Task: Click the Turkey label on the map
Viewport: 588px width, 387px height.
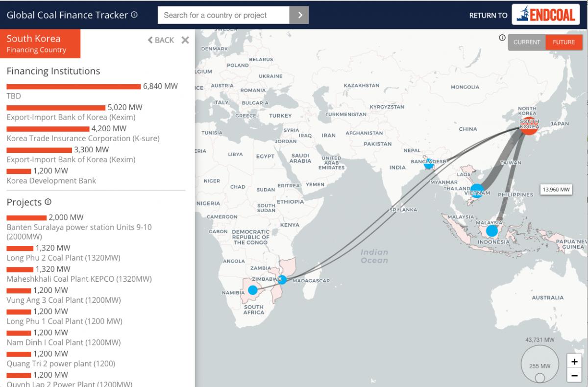Action: point(280,116)
